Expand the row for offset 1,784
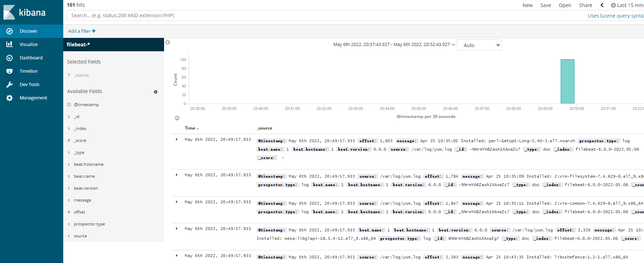This screenshot has height=263, width=644. pyautogui.click(x=177, y=175)
